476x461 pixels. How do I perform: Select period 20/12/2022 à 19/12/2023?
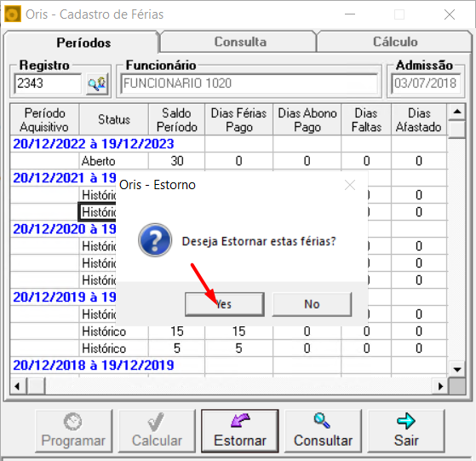click(94, 144)
